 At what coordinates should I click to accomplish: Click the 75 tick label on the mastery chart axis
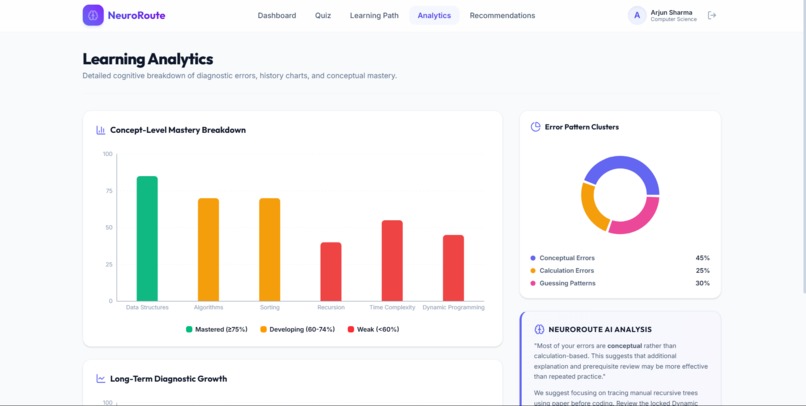tap(109, 191)
